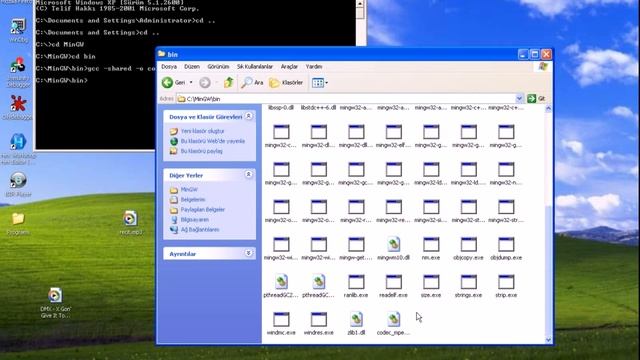Expand the Ayrıntılar panel
Viewport: 640px width, 360px height.
(x=249, y=253)
